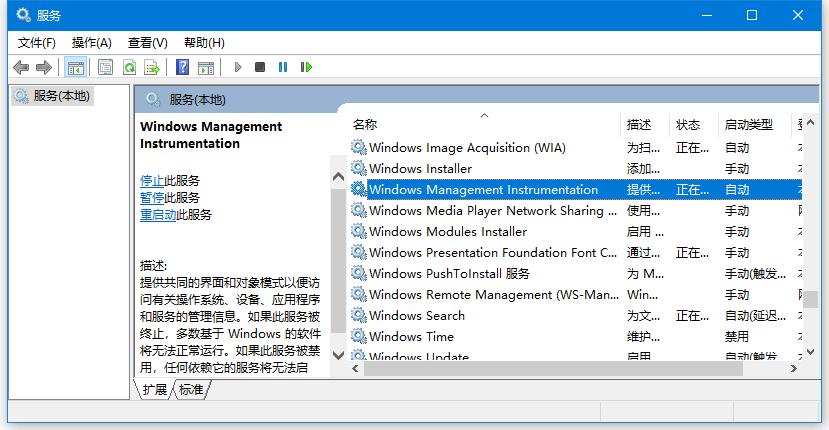Click the Restart Service icon
The image size is (829, 430).
click(306, 67)
